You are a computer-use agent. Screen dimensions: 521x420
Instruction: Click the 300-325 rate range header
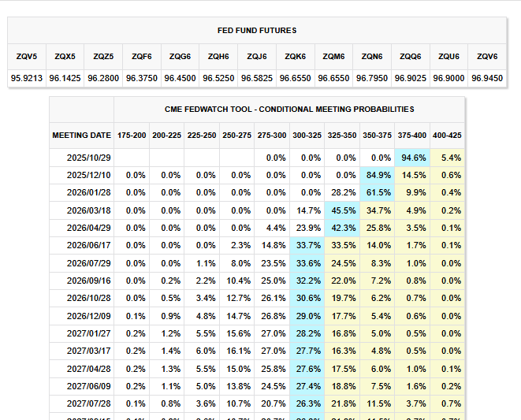tap(307, 135)
